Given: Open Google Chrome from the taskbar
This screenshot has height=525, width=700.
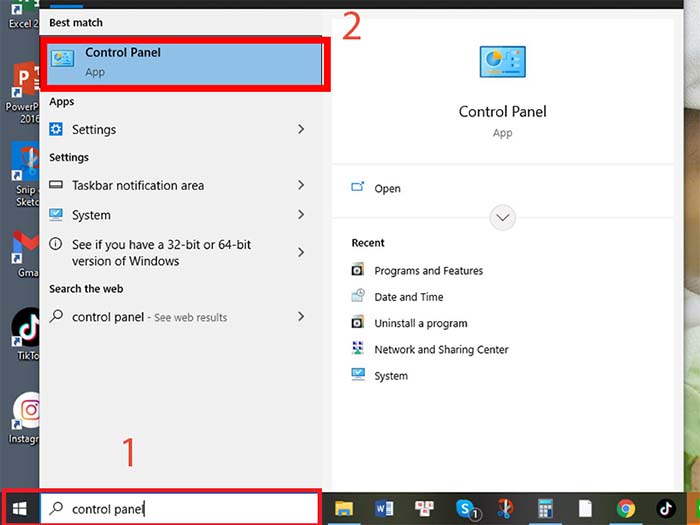Looking at the screenshot, I should click(626, 508).
